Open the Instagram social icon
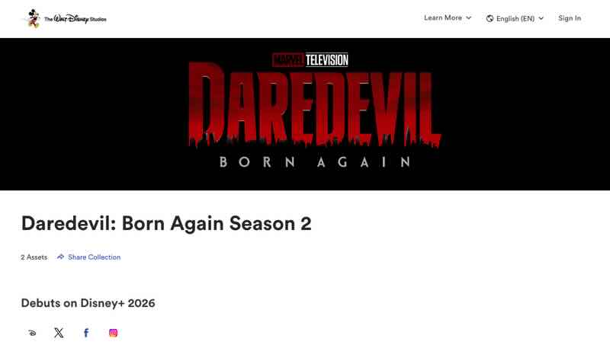The image size is (610, 364). pyautogui.click(x=113, y=333)
